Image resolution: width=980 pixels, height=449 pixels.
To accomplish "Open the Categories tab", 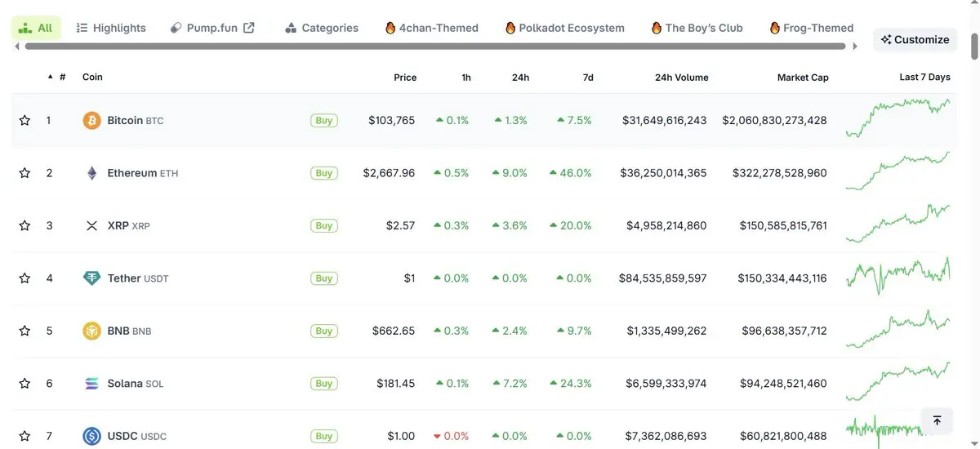I will coord(322,28).
